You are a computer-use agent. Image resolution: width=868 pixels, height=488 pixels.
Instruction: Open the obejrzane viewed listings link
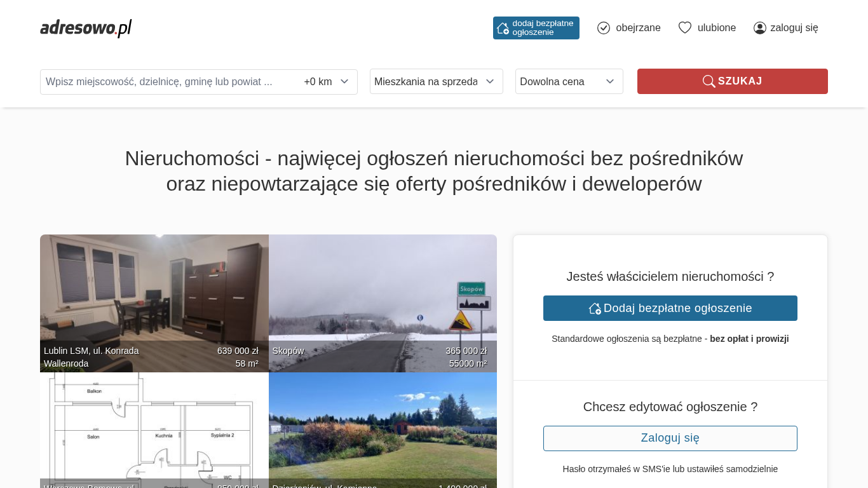coord(638,28)
